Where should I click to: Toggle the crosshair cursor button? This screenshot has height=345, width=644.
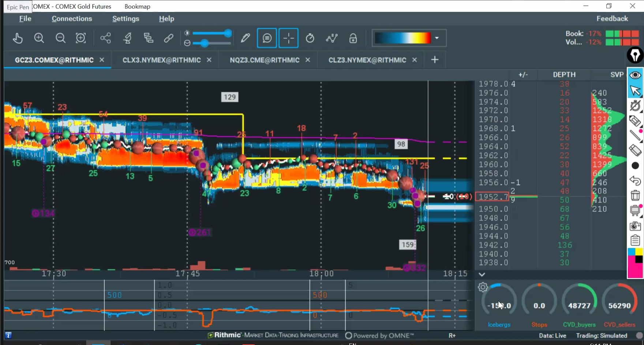(x=288, y=38)
